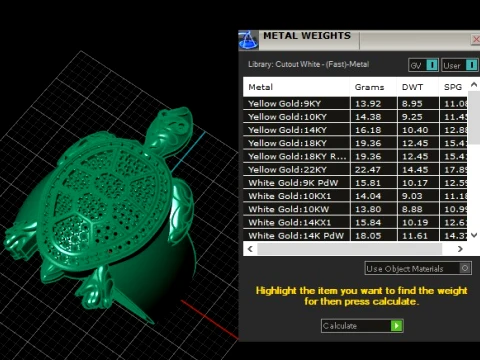
Task: Click the horizontal scrollbar thumb
Action: pyautogui.click(x=350, y=249)
